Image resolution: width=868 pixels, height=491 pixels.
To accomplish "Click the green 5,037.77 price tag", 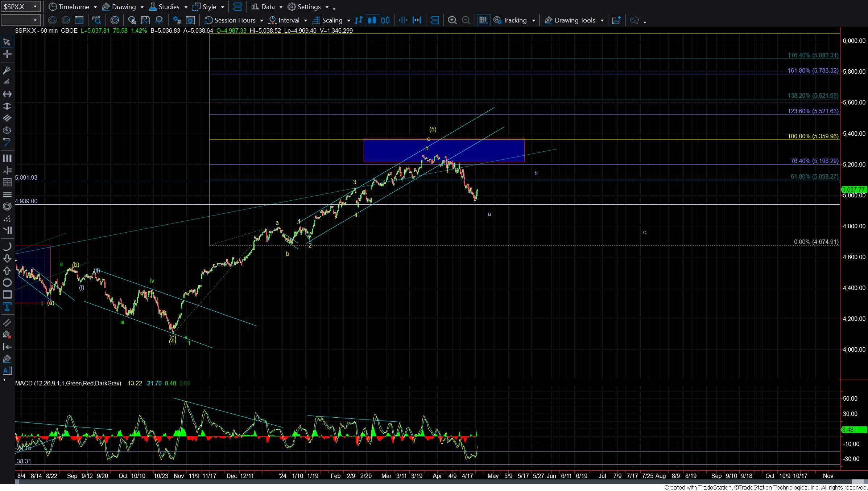I will tap(853, 189).
